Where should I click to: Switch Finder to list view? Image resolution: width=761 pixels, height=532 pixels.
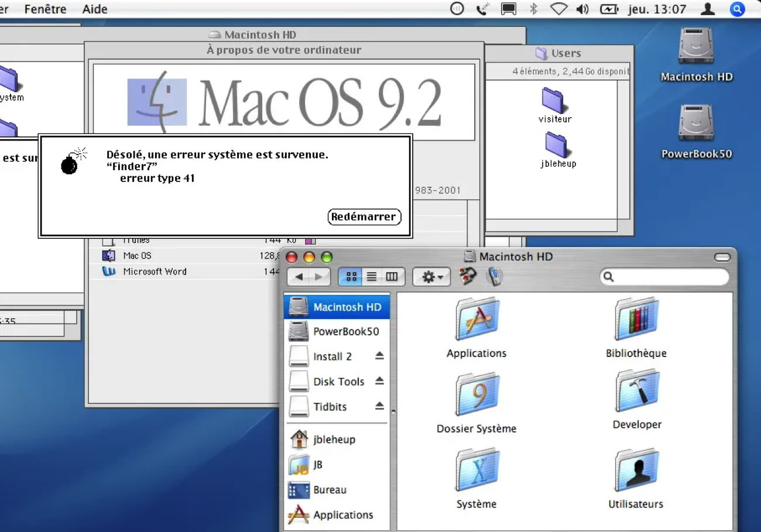pyautogui.click(x=371, y=277)
